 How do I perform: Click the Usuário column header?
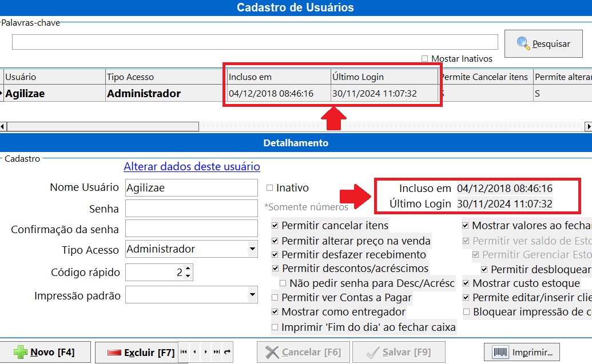[21, 77]
